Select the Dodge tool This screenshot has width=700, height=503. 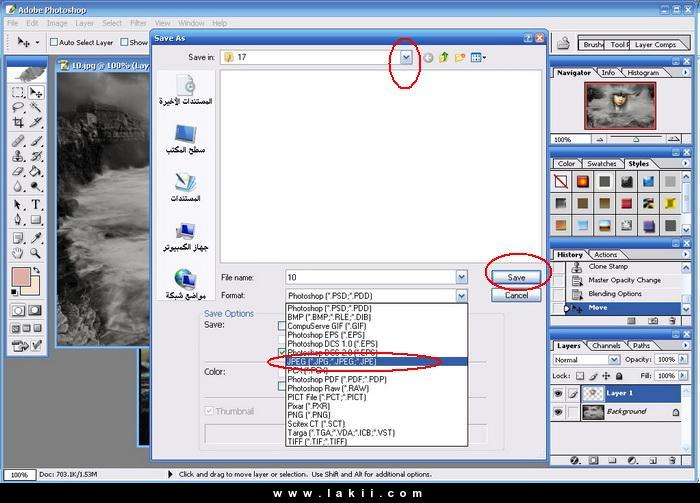click(x=36, y=186)
